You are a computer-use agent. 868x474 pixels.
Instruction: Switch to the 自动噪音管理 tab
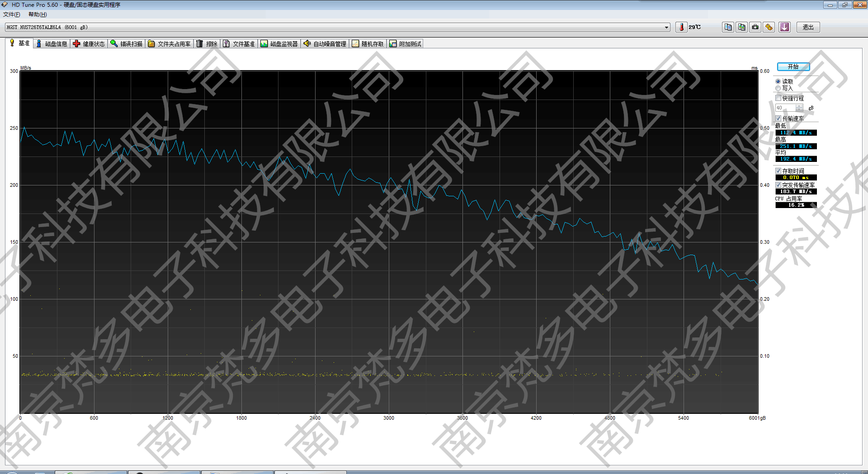pyautogui.click(x=325, y=44)
